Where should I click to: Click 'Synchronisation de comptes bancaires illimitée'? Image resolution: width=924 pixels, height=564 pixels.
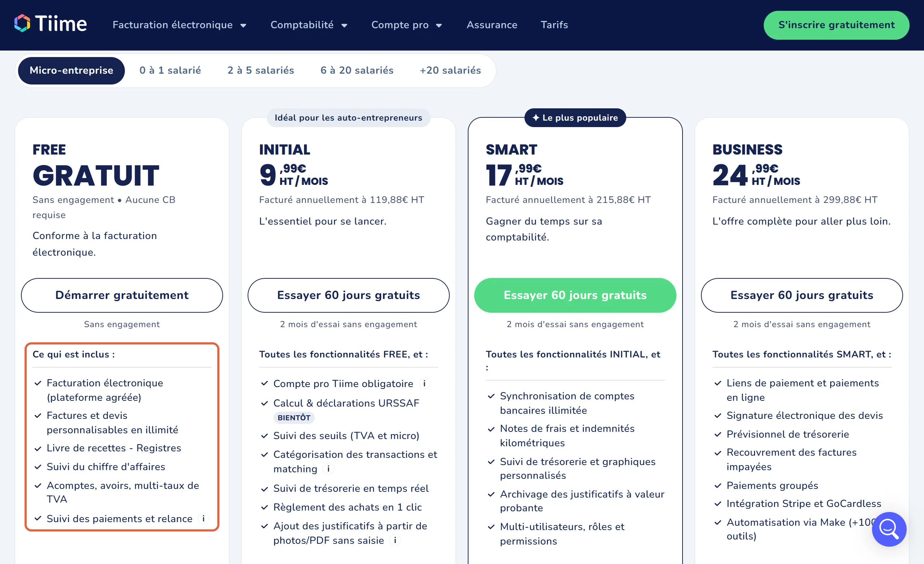point(567,403)
